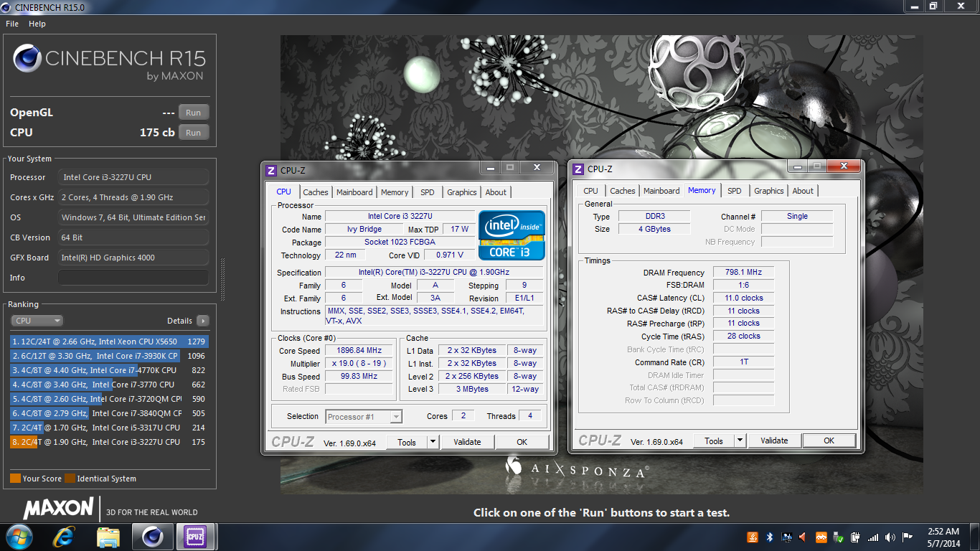Click Safely Remove Hardware tray icon
Screen dimensions: 980x551
838,537
